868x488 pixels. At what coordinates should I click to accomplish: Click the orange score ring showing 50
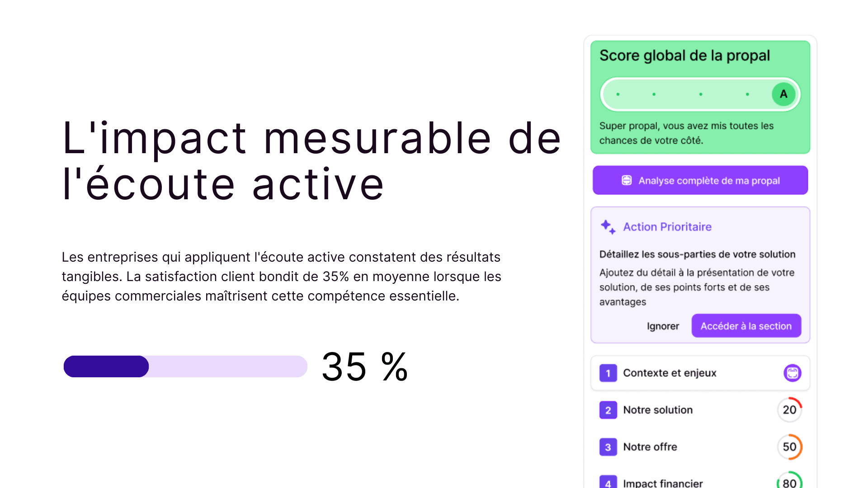[790, 447]
